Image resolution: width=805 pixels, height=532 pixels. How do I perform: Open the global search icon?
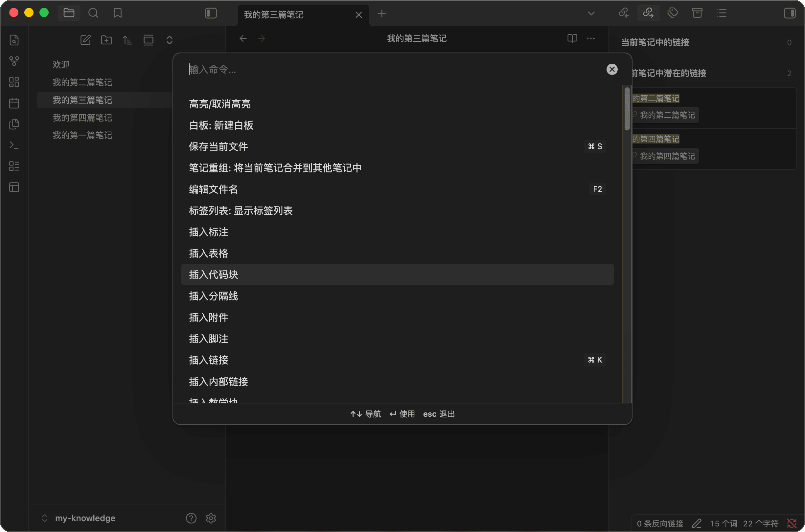(94, 13)
